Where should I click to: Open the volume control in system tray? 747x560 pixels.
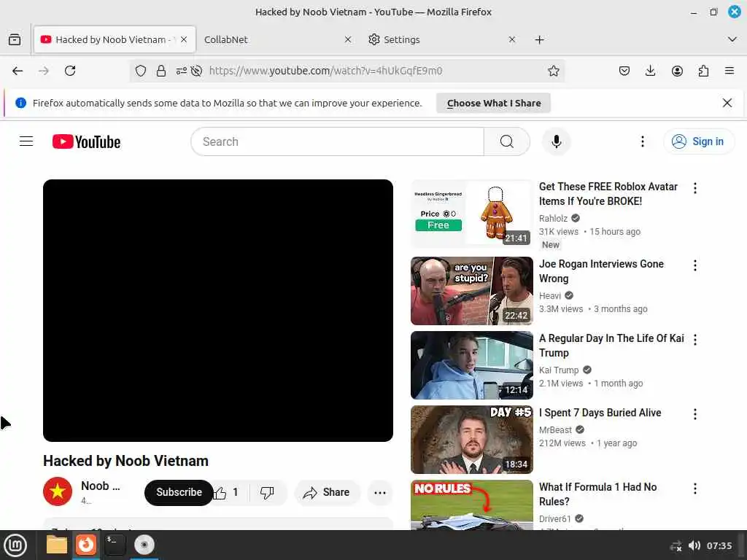(x=694, y=545)
